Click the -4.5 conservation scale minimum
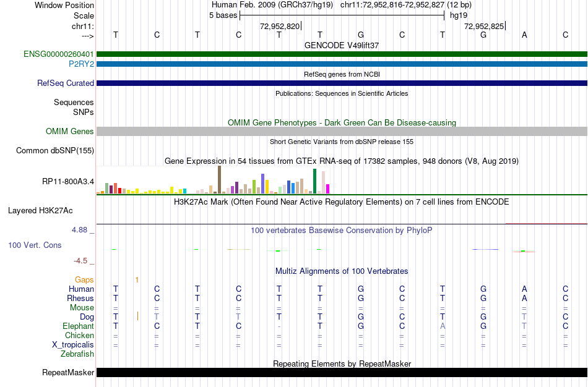This screenshot has height=387, width=588. [80, 261]
